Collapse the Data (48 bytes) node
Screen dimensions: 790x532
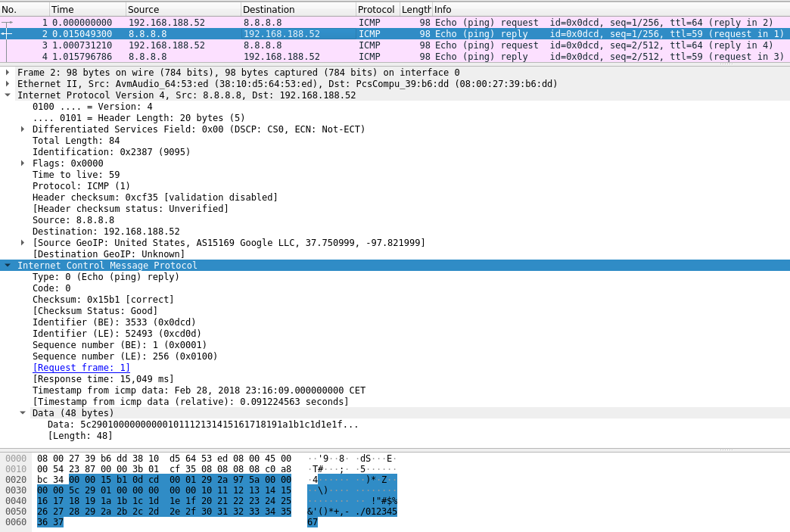tap(23, 413)
